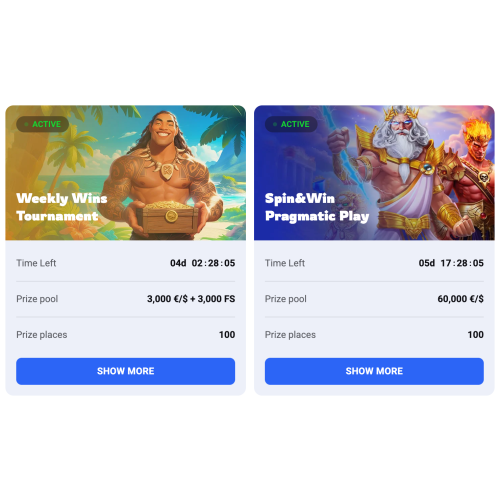Click the green status dot on Weekly Wins badge
Image resolution: width=500 pixels, height=500 pixels.
[26, 124]
